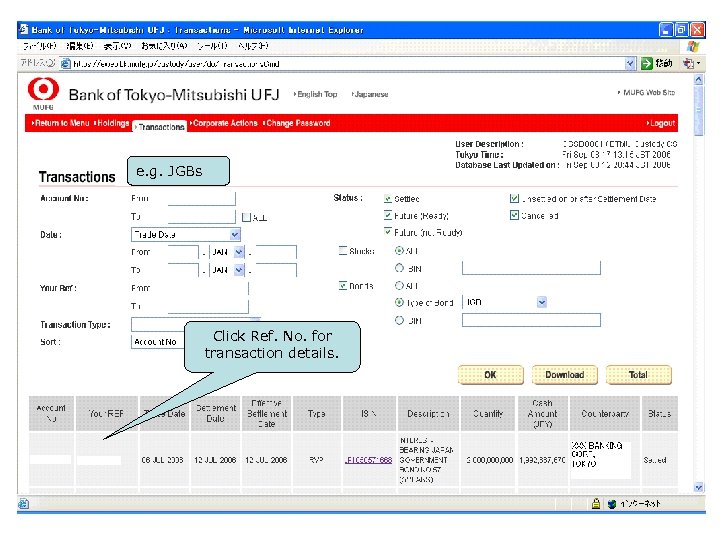This screenshot has width=720, height=540.
Task: Click the page scrollbar up arrow
Action: [698, 80]
